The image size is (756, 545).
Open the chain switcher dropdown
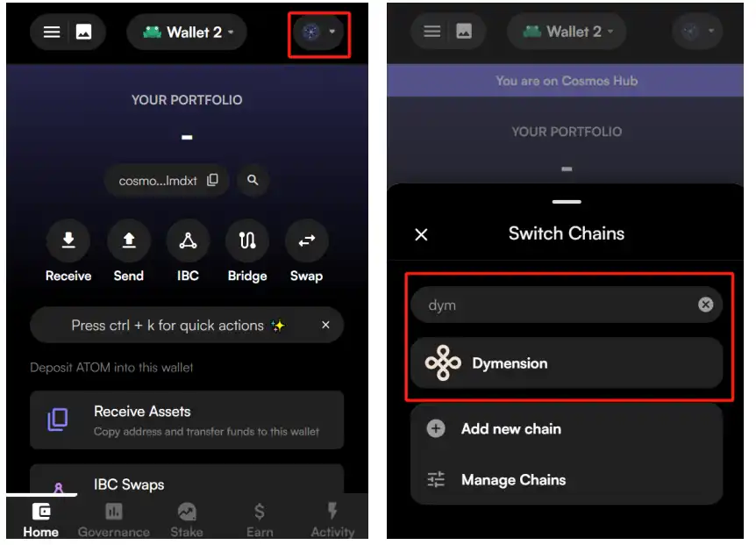click(x=318, y=32)
